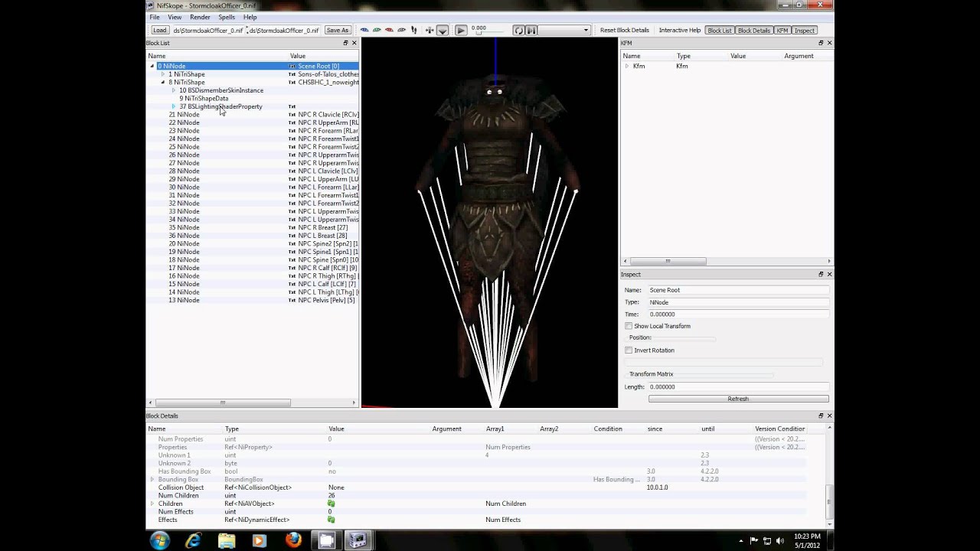Click the Time field in Inspect panel
The width and height of the screenshot is (980, 551).
pyautogui.click(x=738, y=315)
